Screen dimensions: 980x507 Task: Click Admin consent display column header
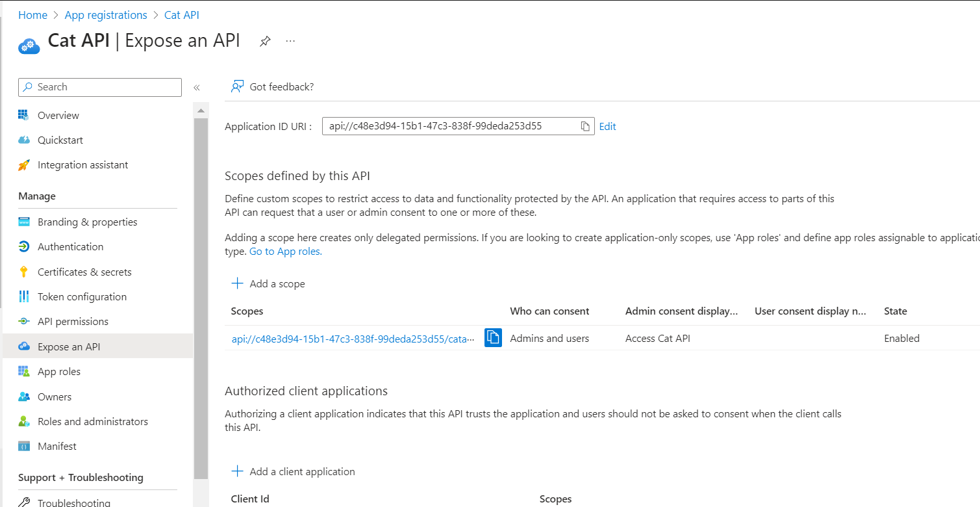[682, 311]
